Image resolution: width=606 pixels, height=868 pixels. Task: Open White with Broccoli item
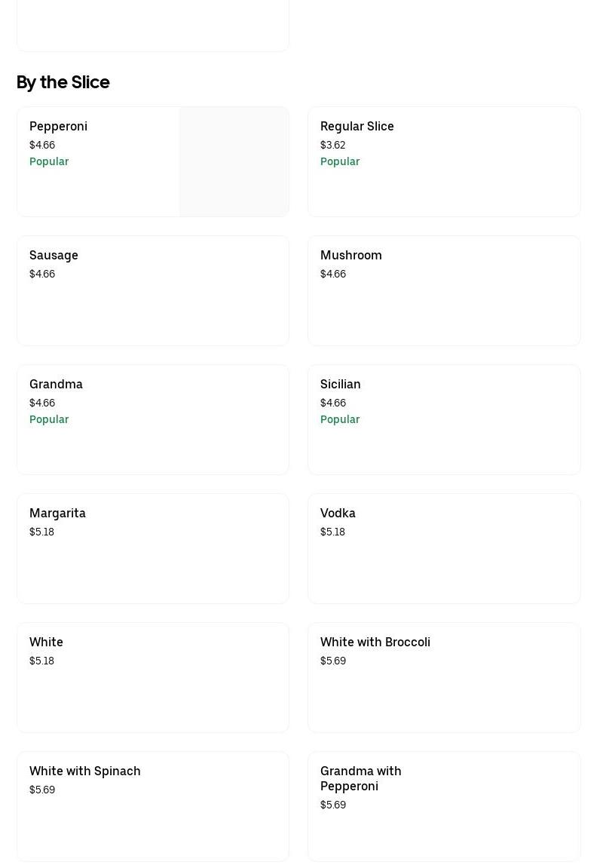coord(444,677)
